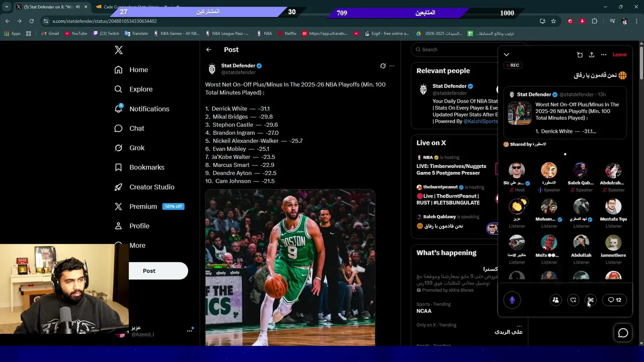Mute the Stat Defender tab audio icon
Image resolution: width=644 pixels, height=362 pixels.
77,7
